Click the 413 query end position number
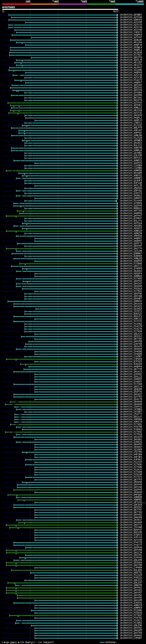Screen dimensions: 146x644 click(x=115, y=11)
